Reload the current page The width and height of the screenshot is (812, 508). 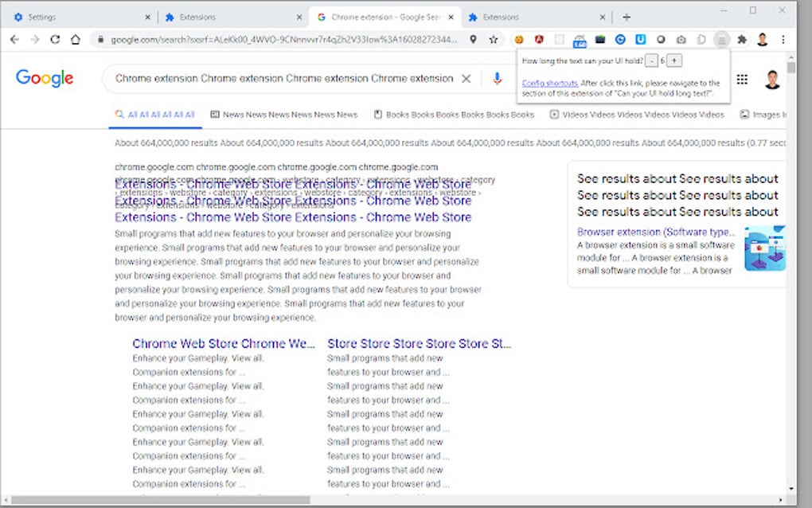click(54, 38)
